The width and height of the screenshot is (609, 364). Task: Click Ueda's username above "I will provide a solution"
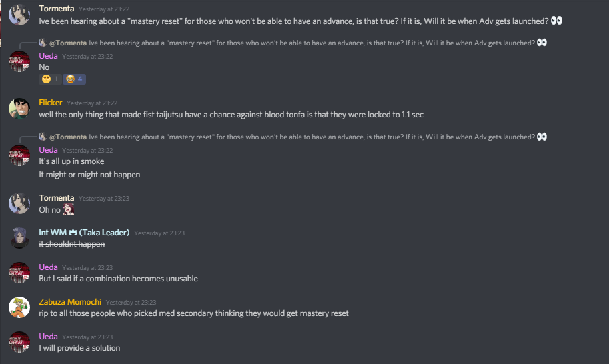click(x=48, y=337)
